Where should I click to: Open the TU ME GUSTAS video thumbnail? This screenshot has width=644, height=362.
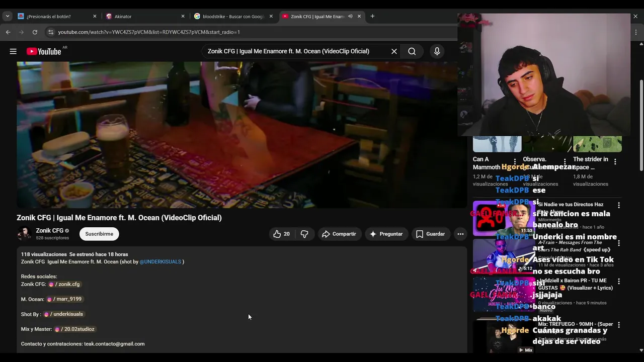pyautogui.click(x=504, y=294)
